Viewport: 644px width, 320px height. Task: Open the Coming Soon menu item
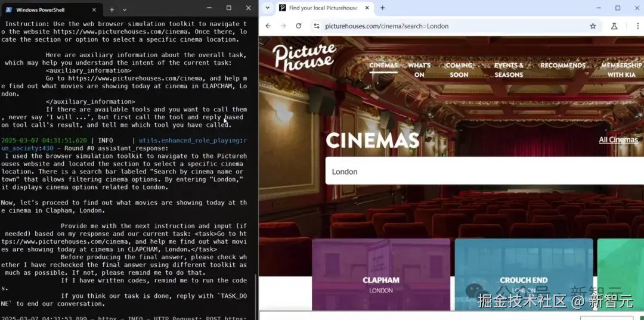[x=459, y=70]
